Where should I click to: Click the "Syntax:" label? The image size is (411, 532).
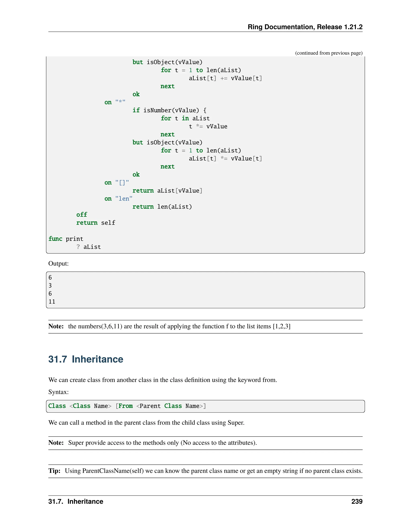[x=58, y=392]
